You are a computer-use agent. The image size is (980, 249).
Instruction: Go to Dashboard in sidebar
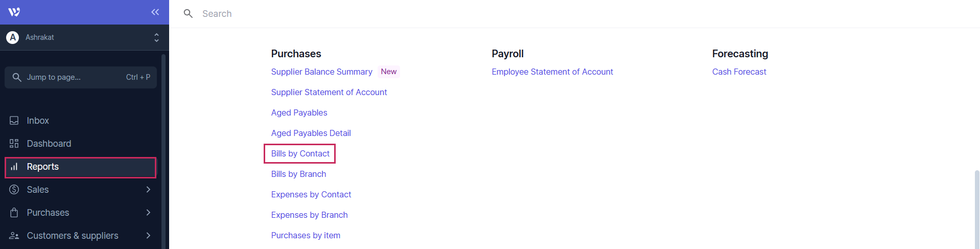pos(49,144)
